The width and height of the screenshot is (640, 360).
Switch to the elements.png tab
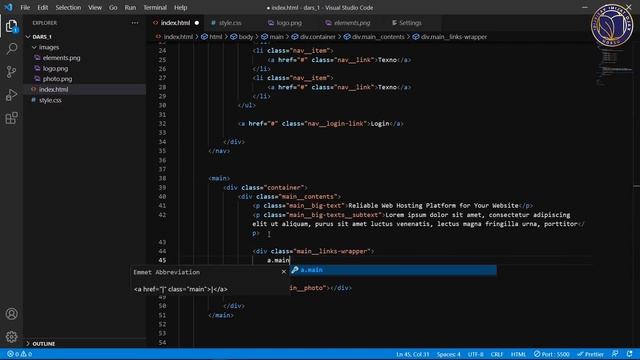click(351, 23)
